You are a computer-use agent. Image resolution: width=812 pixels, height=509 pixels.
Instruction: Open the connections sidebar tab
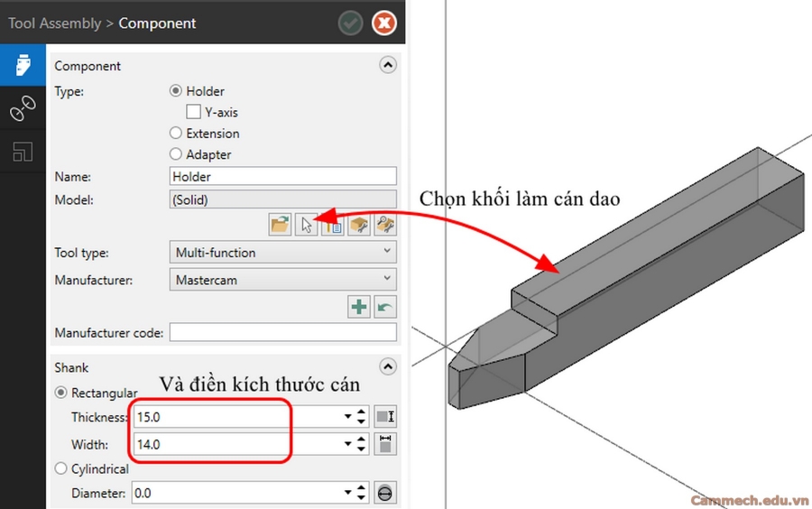[x=23, y=108]
